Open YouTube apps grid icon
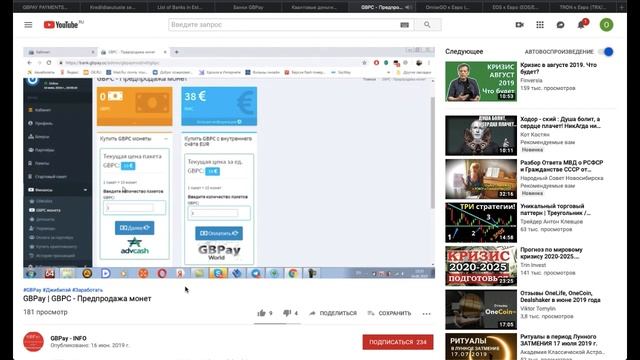Image resolution: width=640 pixels, height=360 pixels. 540,25
